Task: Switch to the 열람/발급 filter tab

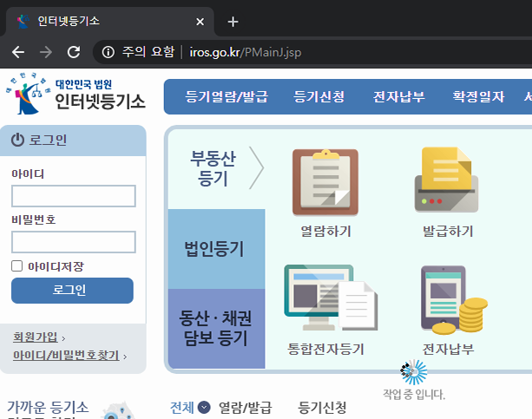Action: pyautogui.click(x=246, y=408)
